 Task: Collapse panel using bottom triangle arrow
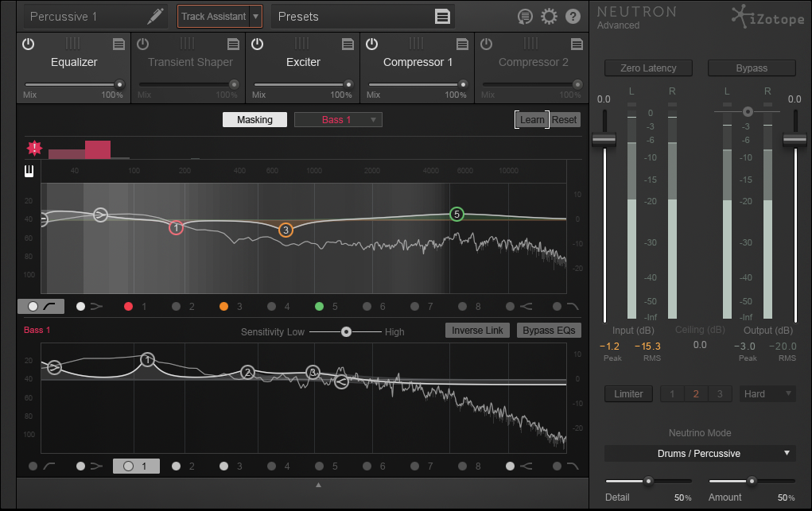tap(318, 485)
